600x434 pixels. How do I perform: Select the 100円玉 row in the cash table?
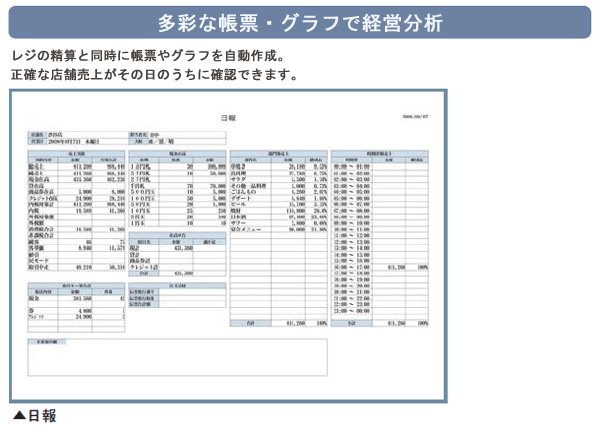(177, 198)
